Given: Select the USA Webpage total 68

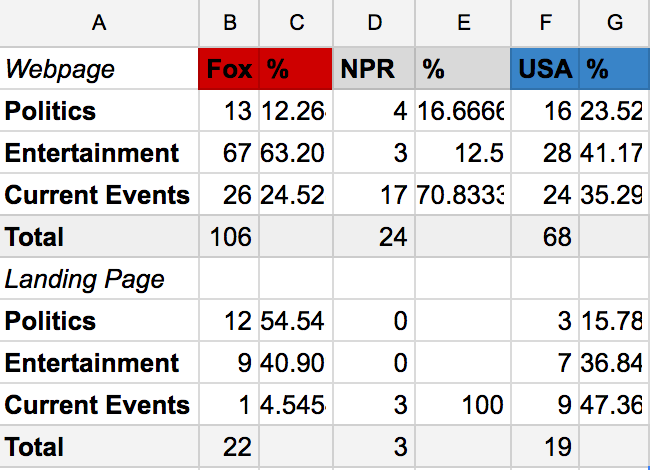Looking at the screenshot, I should click(x=545, y=237).
